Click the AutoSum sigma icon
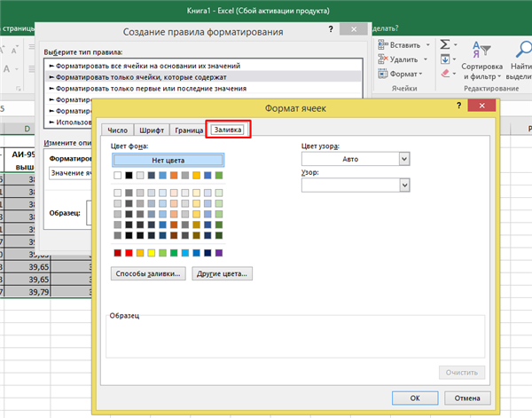This screenshot has width=532, height=418. click(445, 44)
